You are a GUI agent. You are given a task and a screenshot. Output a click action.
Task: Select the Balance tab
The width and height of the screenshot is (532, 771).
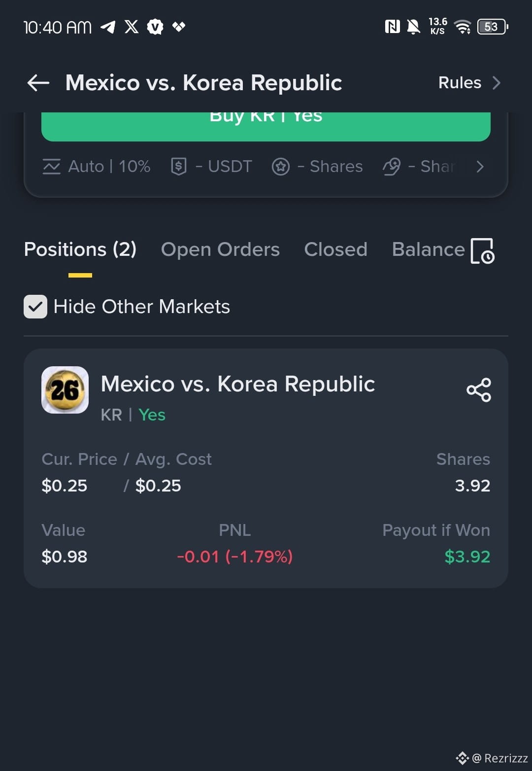429,249
